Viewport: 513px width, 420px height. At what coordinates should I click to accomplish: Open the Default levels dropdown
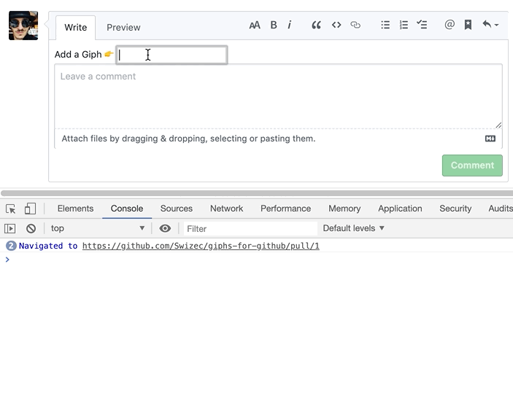(x=353, y=228)
